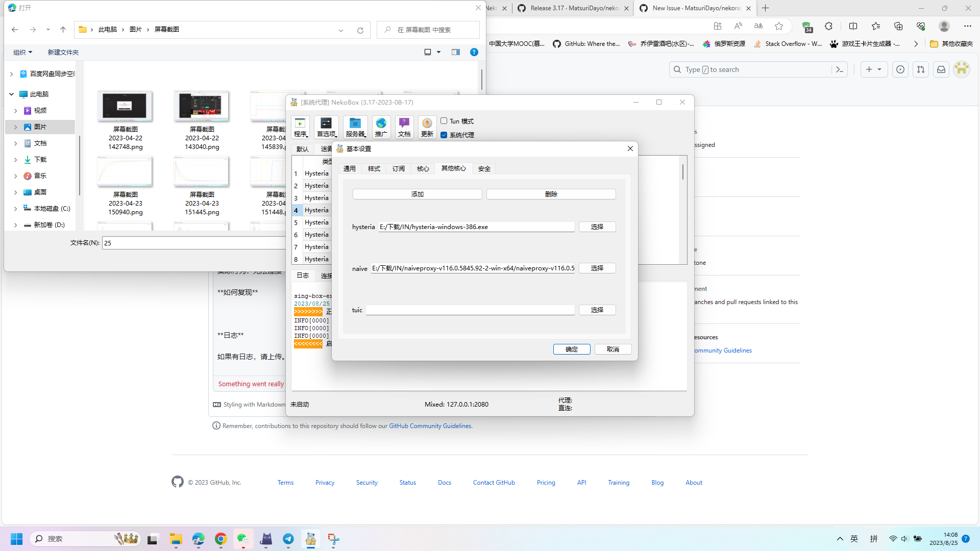Viewport: 980px width, 551px height.
Task: Switch to the 通用 tab
Action: tap(350, 168)
